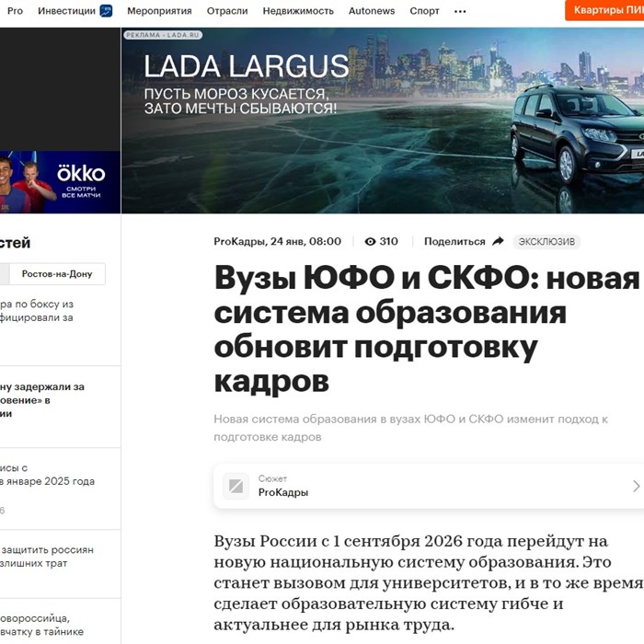The height and width of the screenshot is (644, 644).
Task: Open the Сюжет ProКадры card
Action: 429,486
